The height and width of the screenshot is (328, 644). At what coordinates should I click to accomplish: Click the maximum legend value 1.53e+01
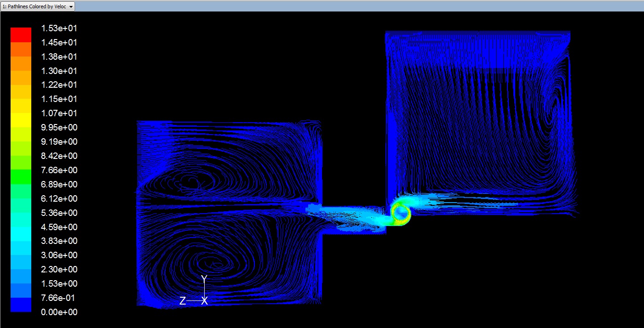click(x=59, y=28)
